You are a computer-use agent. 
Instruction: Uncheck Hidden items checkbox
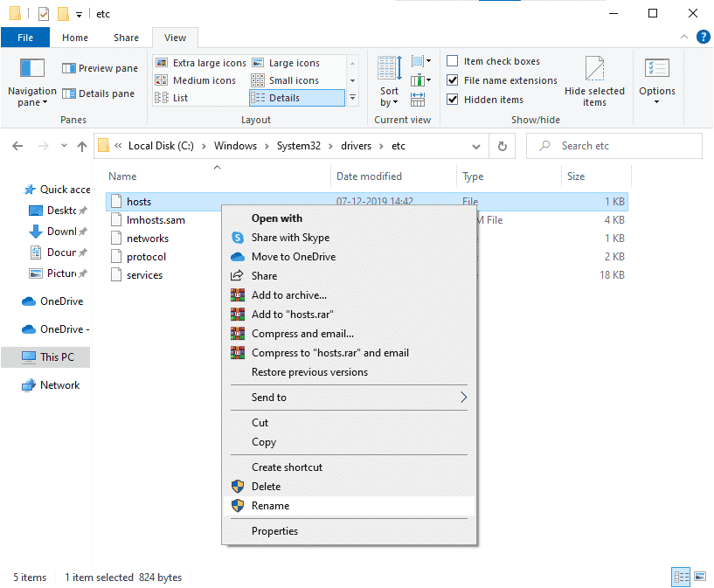[452, 100]
